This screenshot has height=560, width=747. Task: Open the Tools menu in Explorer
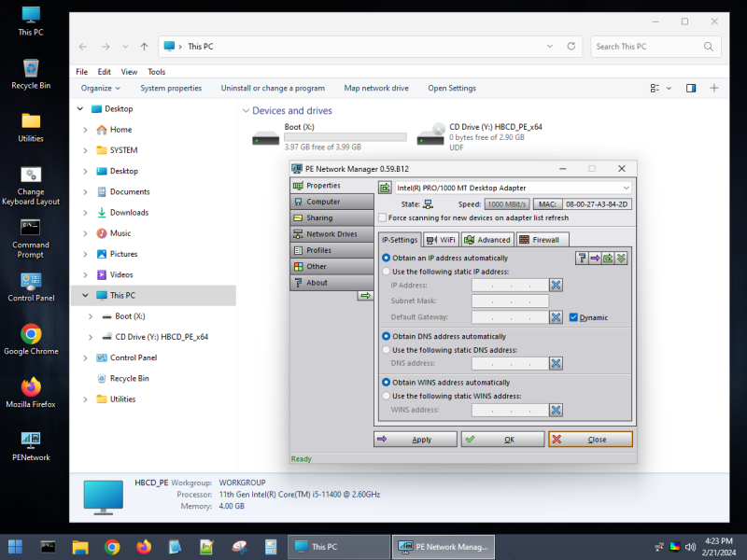pyautogui.click(x=156, y=72)
